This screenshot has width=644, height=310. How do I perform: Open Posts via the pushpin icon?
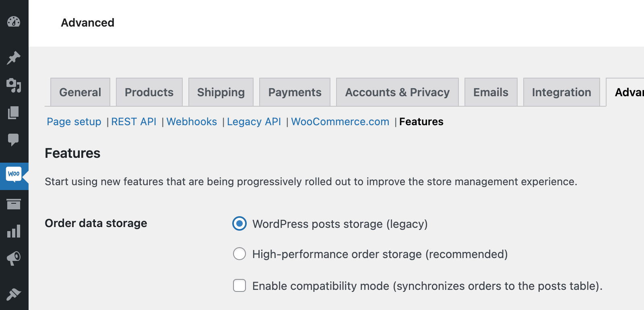coord(14,58)
